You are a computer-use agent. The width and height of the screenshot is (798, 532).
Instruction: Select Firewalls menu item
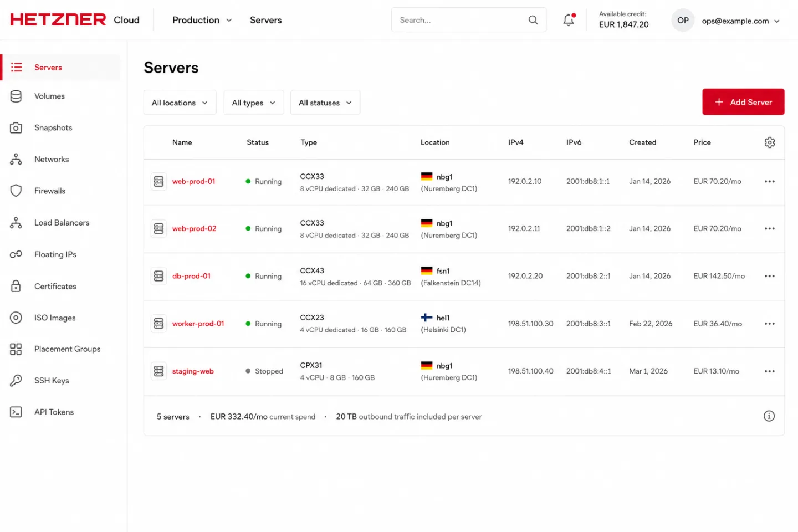click(50, 191)
